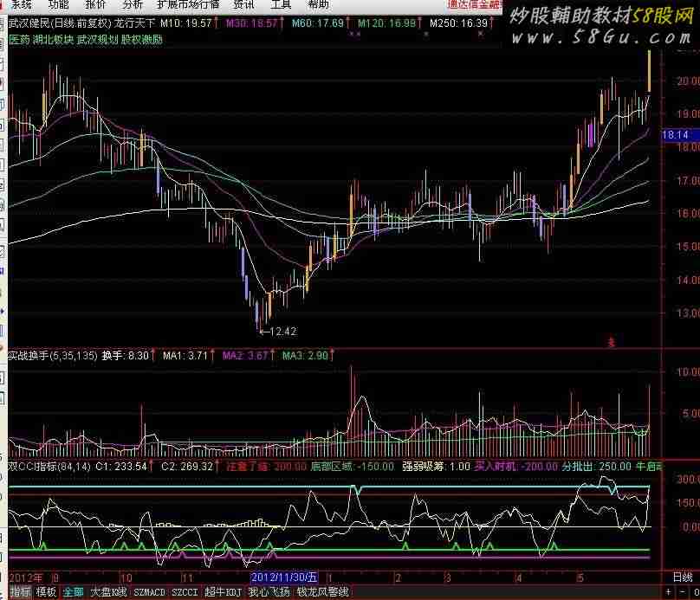Open the 湖北板块 sector link
The image size is (700, 600).
[x=53, y=40]
